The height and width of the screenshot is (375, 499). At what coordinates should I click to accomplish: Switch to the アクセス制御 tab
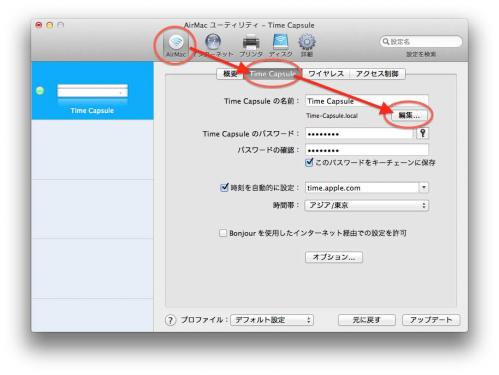click(377, 74)
